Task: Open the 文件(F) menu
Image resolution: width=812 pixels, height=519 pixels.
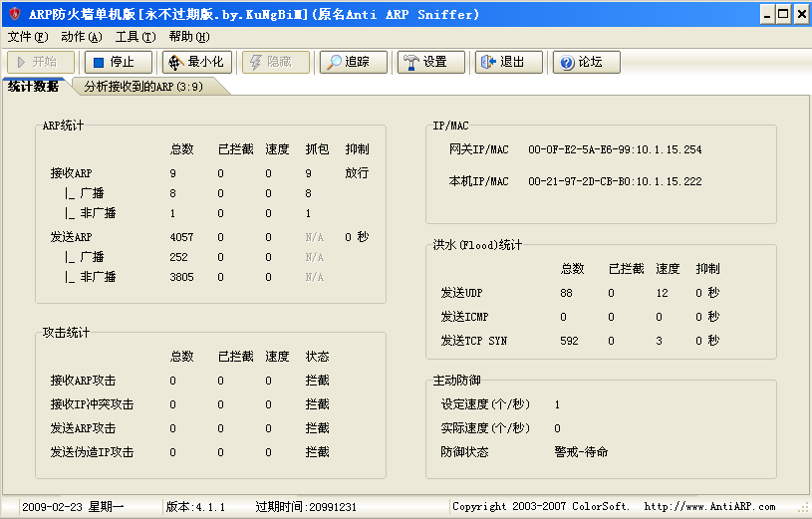Action: click(x=27, y=37)
